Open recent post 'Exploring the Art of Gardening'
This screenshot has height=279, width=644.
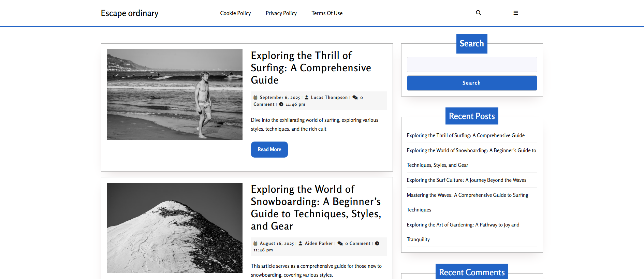point(463,232)
